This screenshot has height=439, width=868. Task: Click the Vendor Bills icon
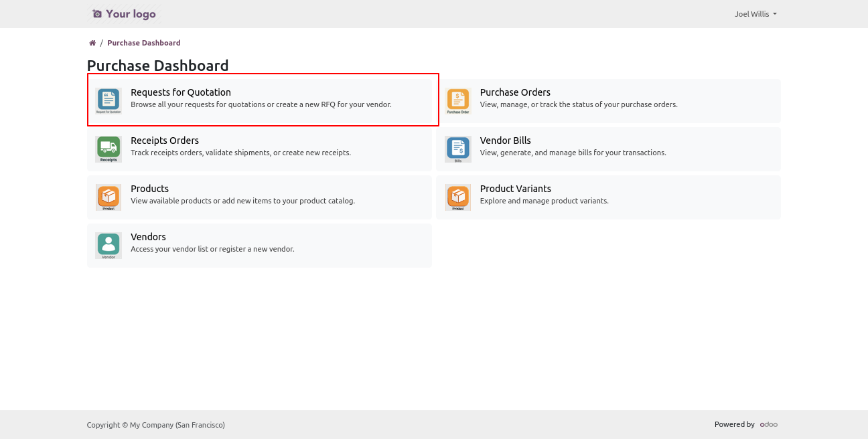click(x=458, y=149)
